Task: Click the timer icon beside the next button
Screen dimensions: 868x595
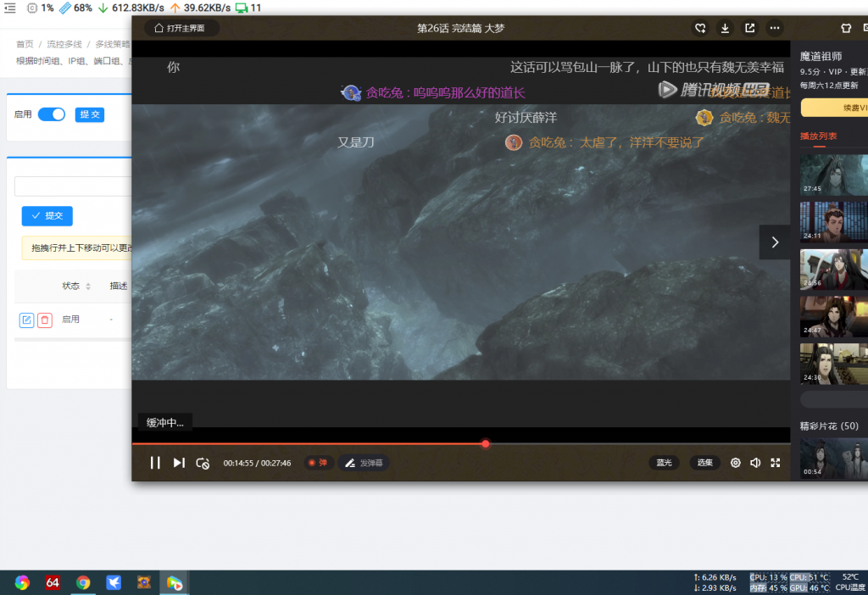Action: tap(203, 464)
